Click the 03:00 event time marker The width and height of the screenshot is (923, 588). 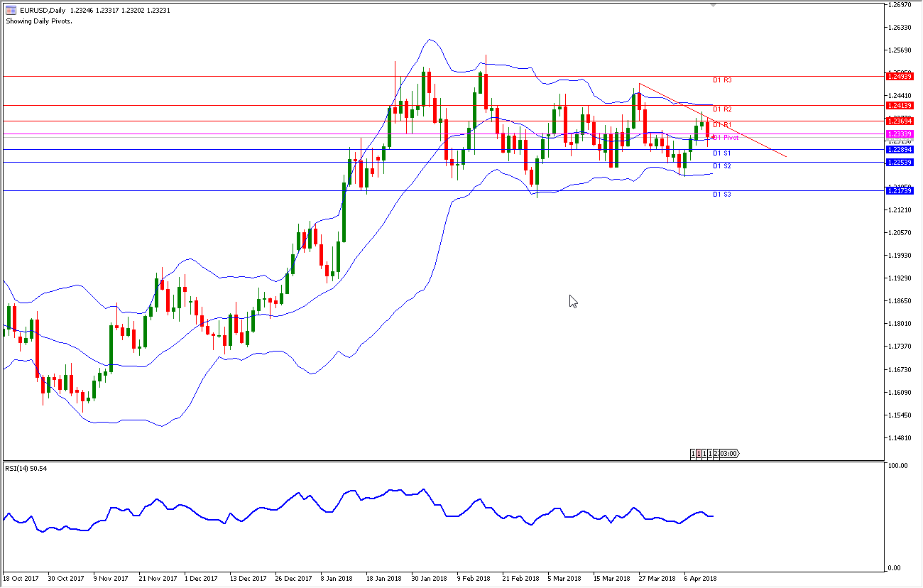[728, 454]
